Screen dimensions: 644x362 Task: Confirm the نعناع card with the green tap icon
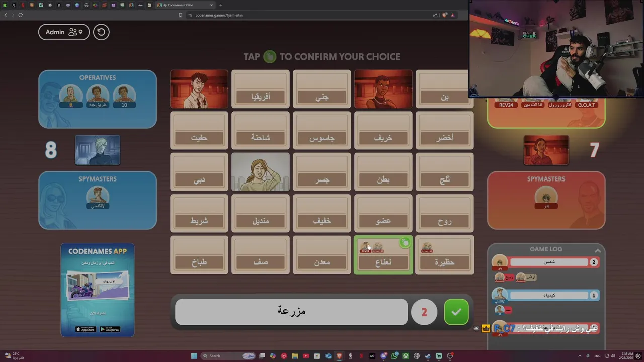[405, 243]
